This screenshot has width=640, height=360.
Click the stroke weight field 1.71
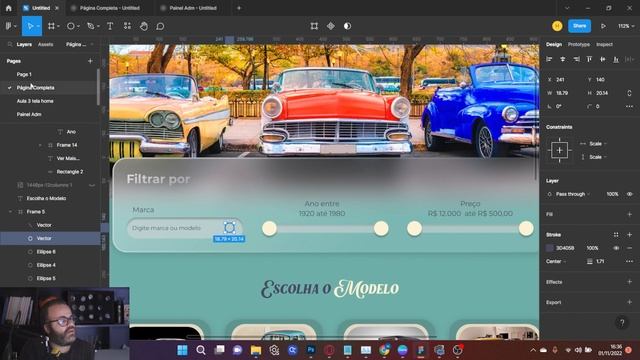[x=600, y=261]
